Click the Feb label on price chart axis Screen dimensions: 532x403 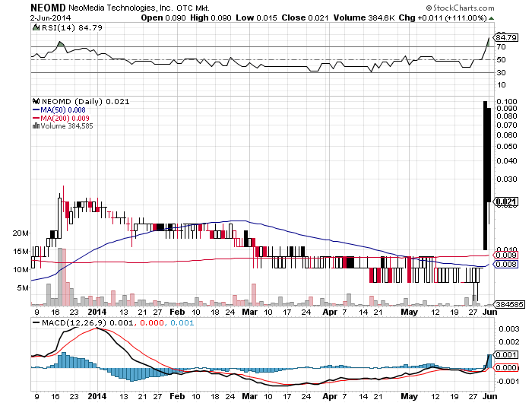click(177, 312)
